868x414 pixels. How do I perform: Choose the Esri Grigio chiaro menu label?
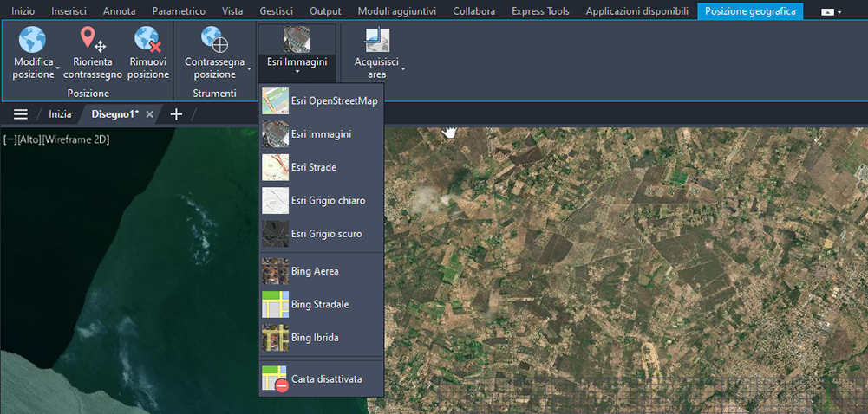click(x=329, y=201)
